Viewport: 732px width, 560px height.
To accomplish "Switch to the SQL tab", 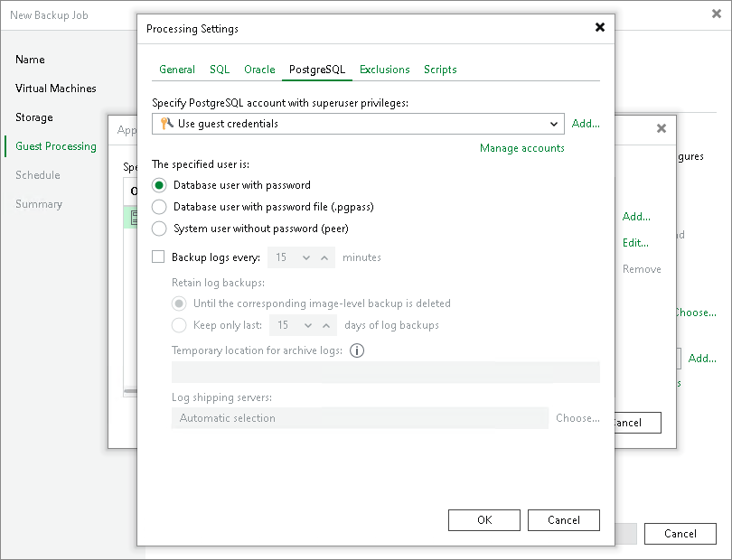I will 220,70.
